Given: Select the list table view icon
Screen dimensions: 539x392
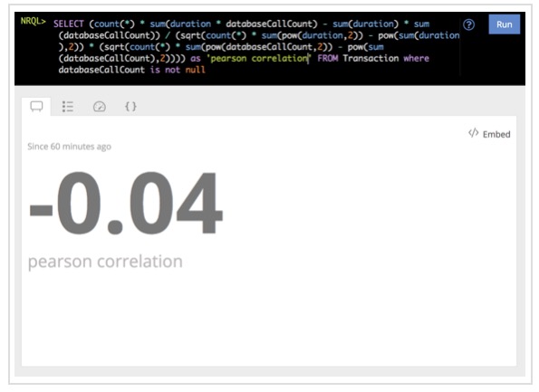Looking at the screenshot, I should point(68,107).
